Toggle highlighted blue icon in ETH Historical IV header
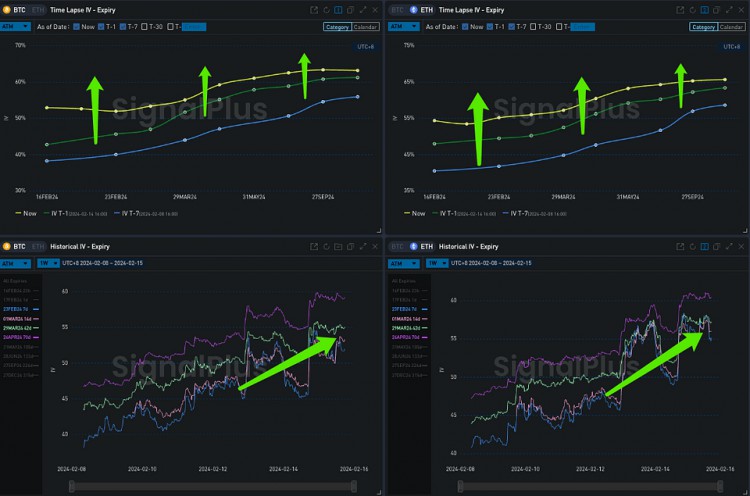This screenshot has height=496, width=750. click(x=705, y=246)
